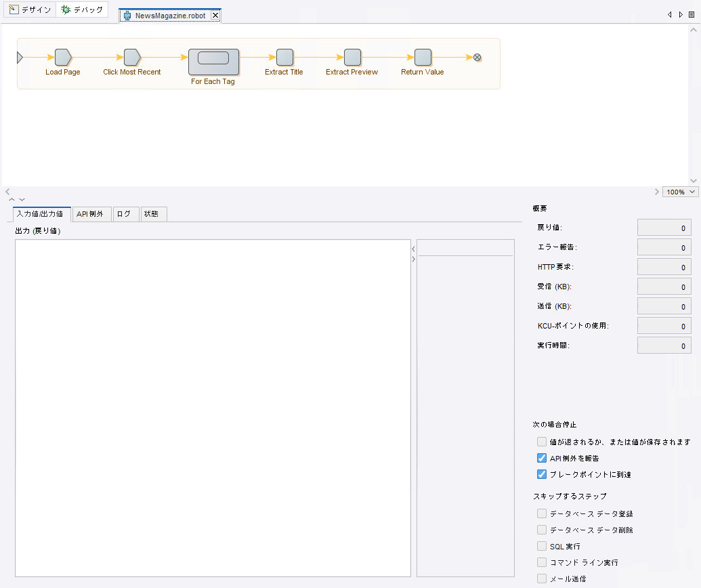Click the Return Value step icon
The width and height of the screenshot is (701, 588).
point(423,58)
